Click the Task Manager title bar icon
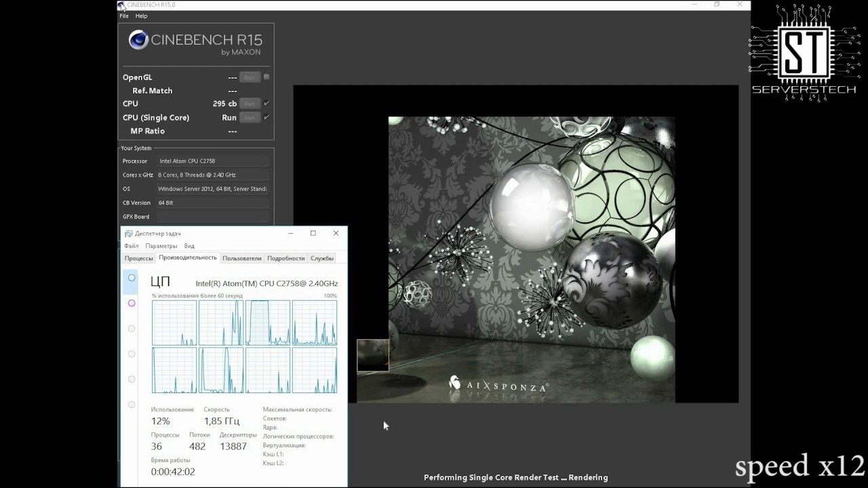Image resolution: width=868 pixels, height=488 pixels. tap(128, 233)
